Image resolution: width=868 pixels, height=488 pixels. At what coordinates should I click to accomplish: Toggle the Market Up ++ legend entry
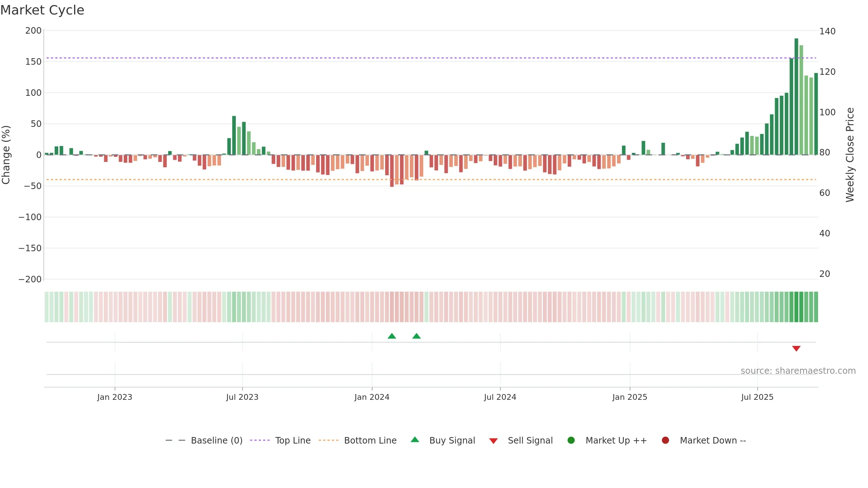(x=607, y=440)
